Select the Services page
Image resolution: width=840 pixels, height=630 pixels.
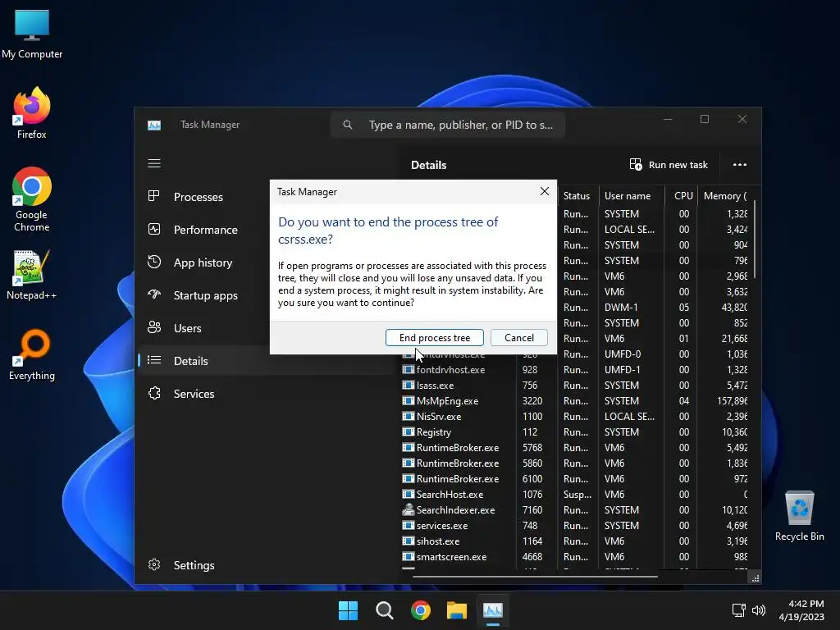[194, 394]
